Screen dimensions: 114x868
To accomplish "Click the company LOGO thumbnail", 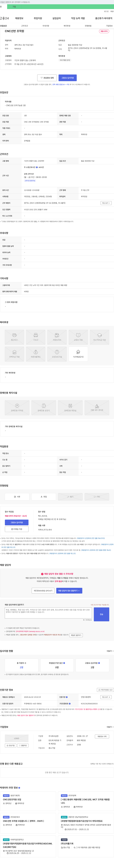I will click(x=17, y=738).
